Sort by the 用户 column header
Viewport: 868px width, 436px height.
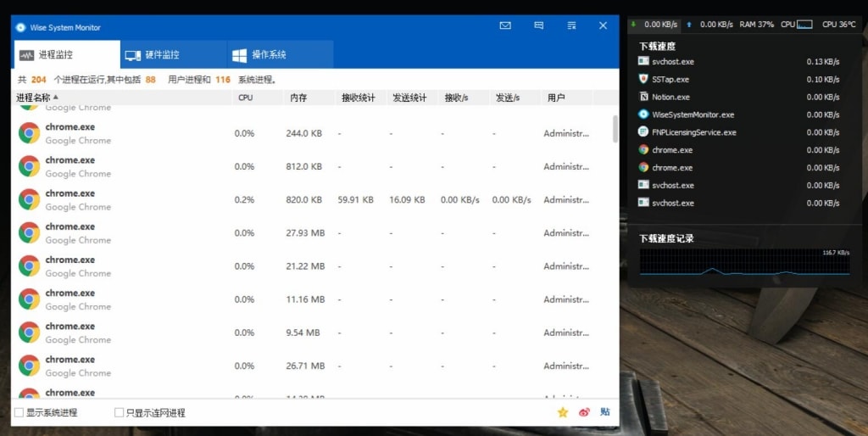566,98
